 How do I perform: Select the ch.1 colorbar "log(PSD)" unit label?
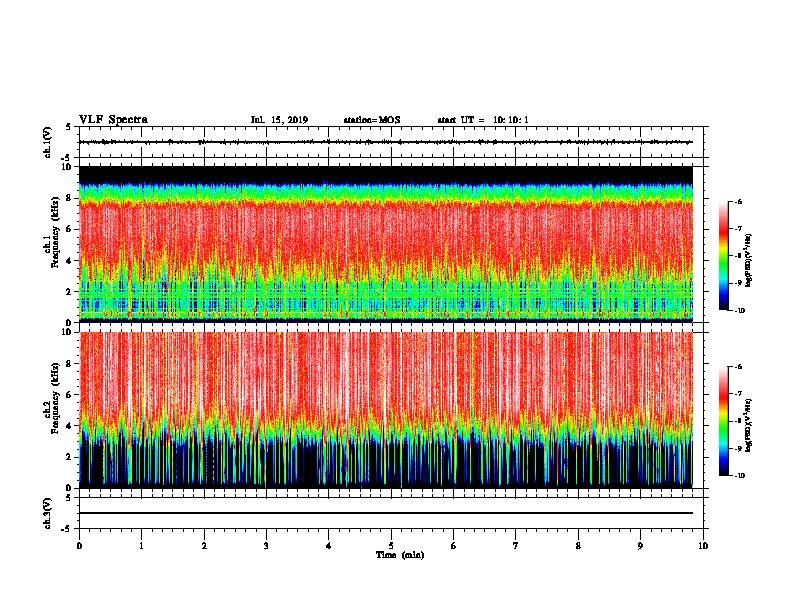(x=749, y=261)
